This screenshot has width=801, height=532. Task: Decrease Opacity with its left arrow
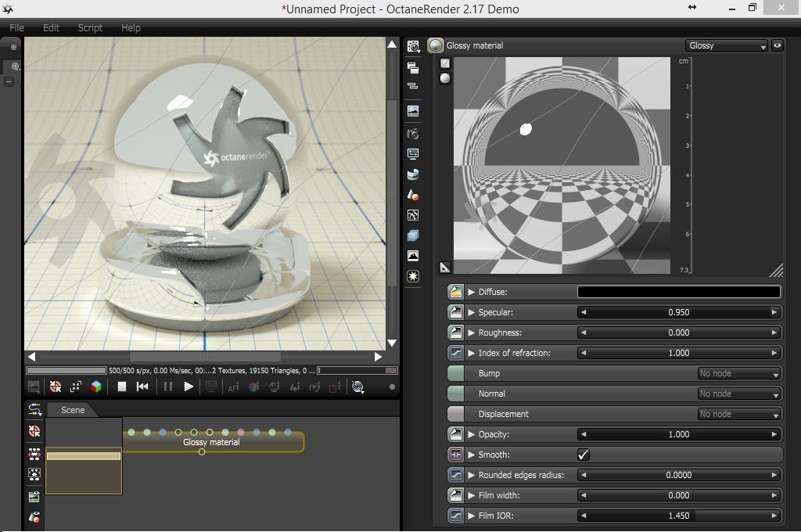[584, 434]
